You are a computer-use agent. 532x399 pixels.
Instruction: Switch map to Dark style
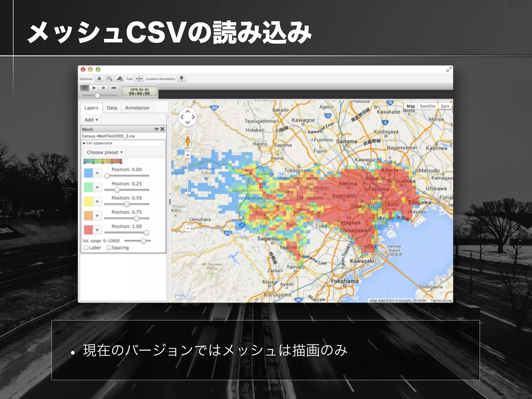point(445,106)
